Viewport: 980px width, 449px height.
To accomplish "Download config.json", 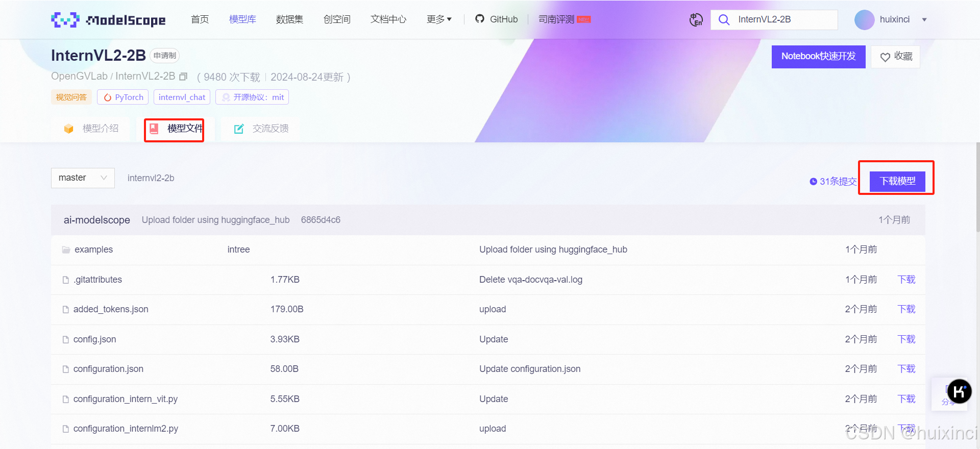I will click(x=906, y=339).
